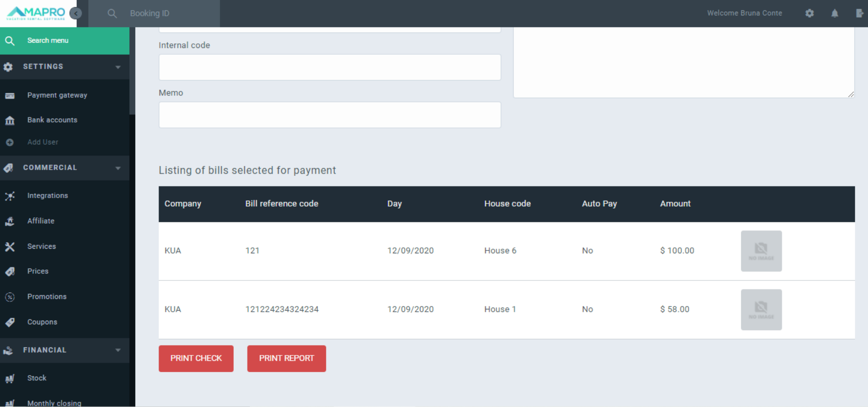Collapse the SETTINGS section
The width and height of the screenshot is (868, 407).
coord(118,67)
